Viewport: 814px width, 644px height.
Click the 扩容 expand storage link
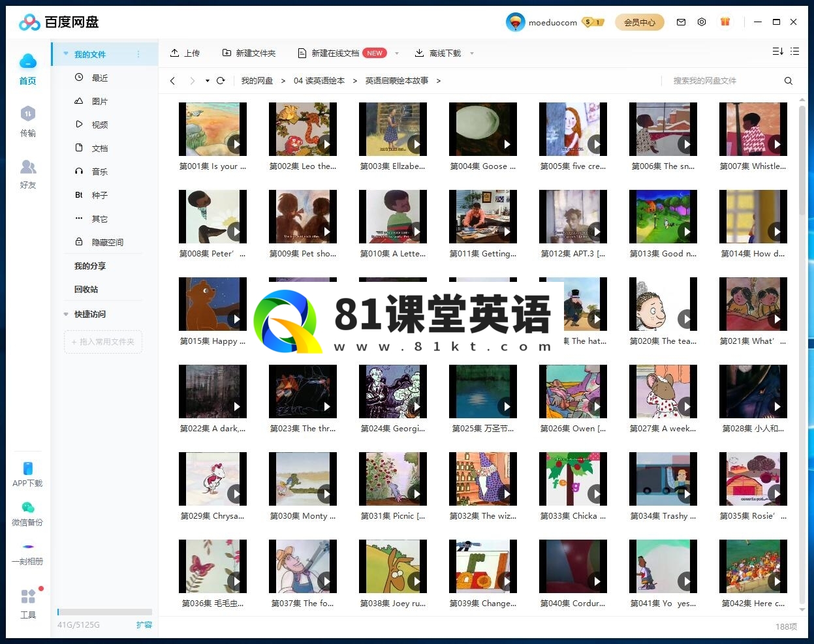pos(144,624)
